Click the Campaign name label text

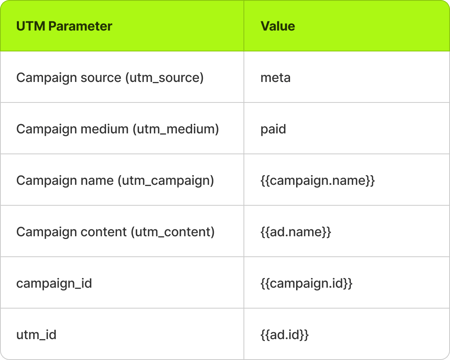tap(65, 180)
